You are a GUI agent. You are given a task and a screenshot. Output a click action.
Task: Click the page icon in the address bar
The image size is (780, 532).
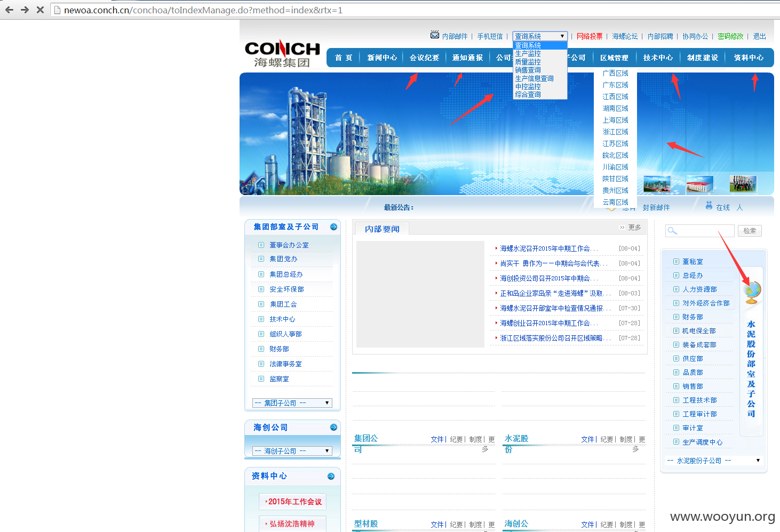click(x=57, y=10)
